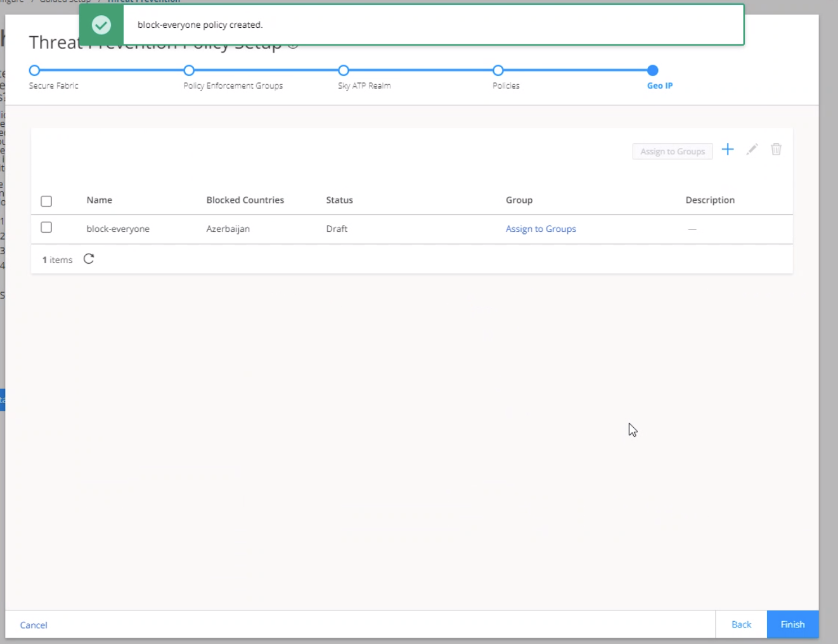Click the Finish button
The height and width of the screenshot is (644, 838).
pos(792,624)
